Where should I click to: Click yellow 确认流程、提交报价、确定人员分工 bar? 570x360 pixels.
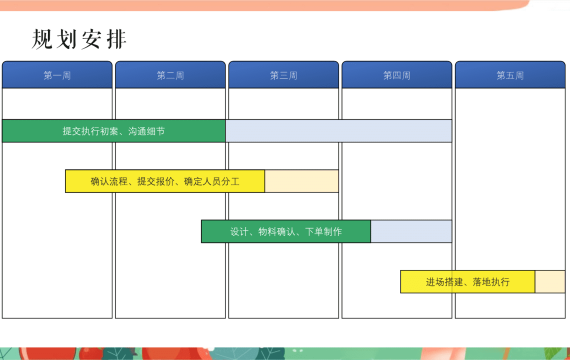click(x=165, y=181)
